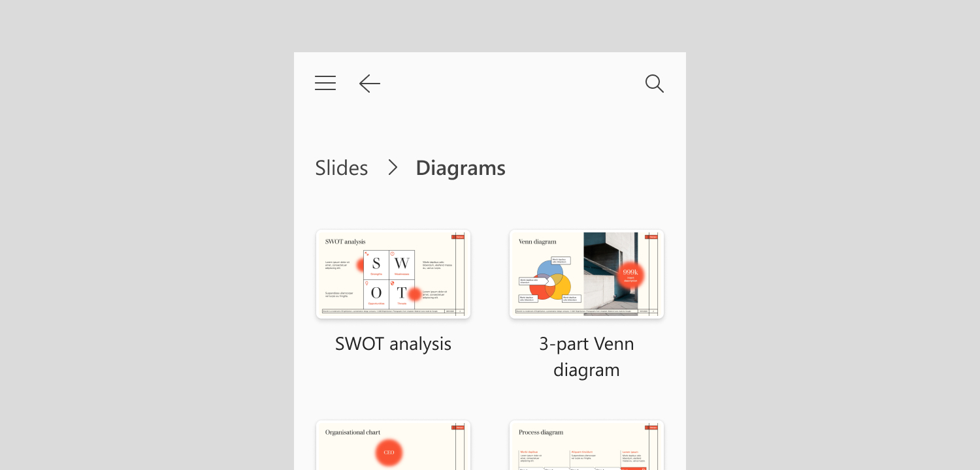
Task: Open the hamburger navigation menu
Action: click(325, 84)
